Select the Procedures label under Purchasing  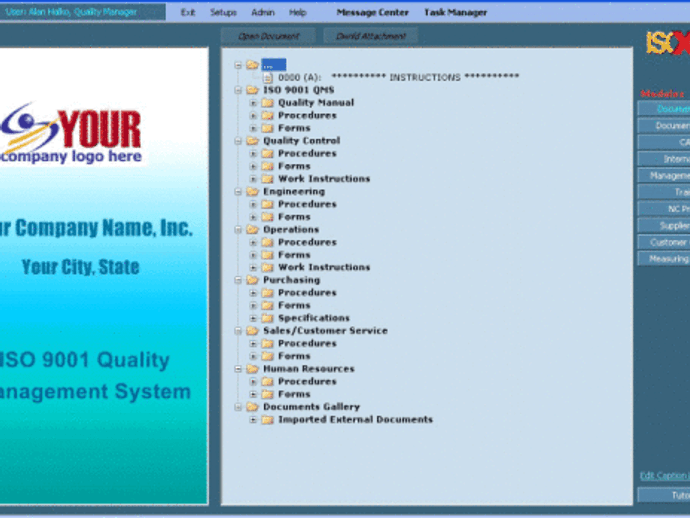click(x=307, y=293)
